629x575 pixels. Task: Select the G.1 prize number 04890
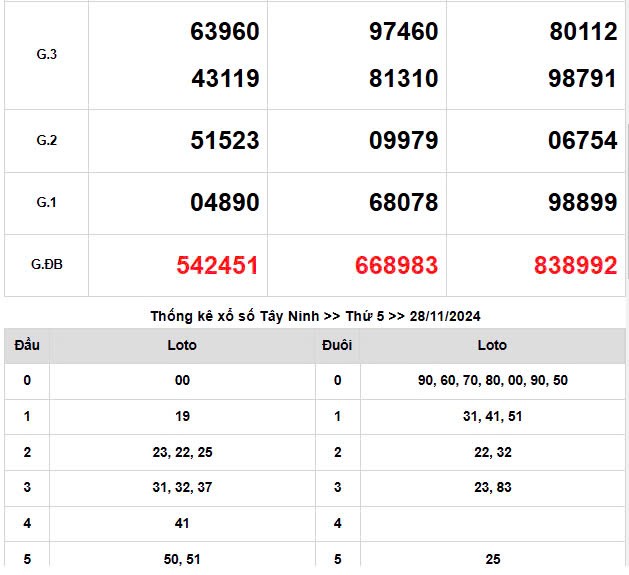[224, 203]
